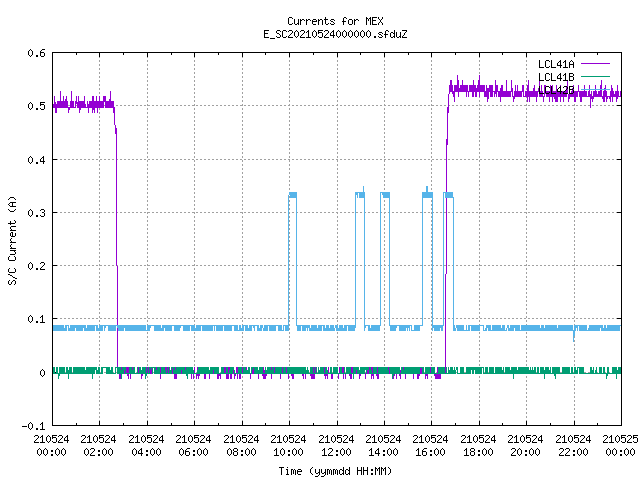This screenshot has height=480, width=640.
Task: Click the purple LCL41A legend line sample
Action: [x=595, y=64]
